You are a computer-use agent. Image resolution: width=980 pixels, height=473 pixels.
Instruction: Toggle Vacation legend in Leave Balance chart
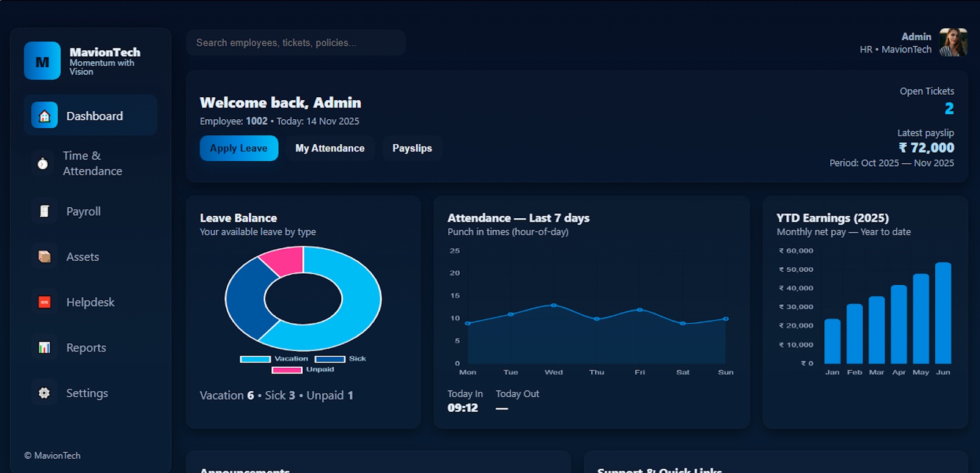pyautogui.click(x=274, y=359)
